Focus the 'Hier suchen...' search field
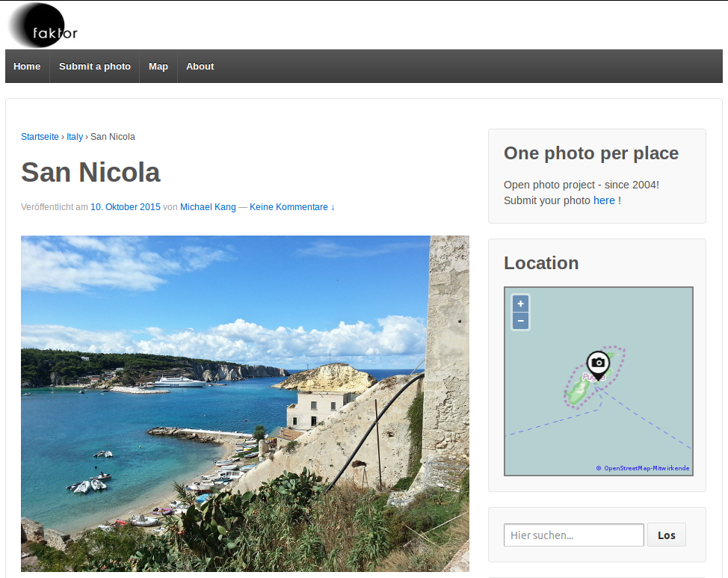The height and width of the screenshot is (578, 728). [573, 535]
